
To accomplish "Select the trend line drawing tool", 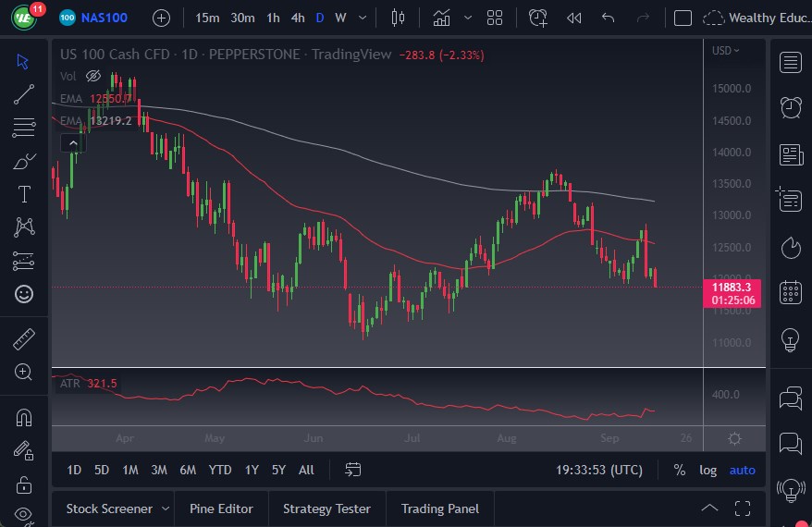I will click(x=24, y=94).
